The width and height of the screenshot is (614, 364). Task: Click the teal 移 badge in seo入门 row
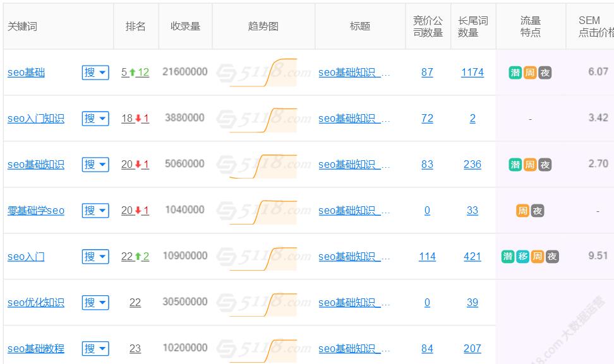click(x=523, y=257)
